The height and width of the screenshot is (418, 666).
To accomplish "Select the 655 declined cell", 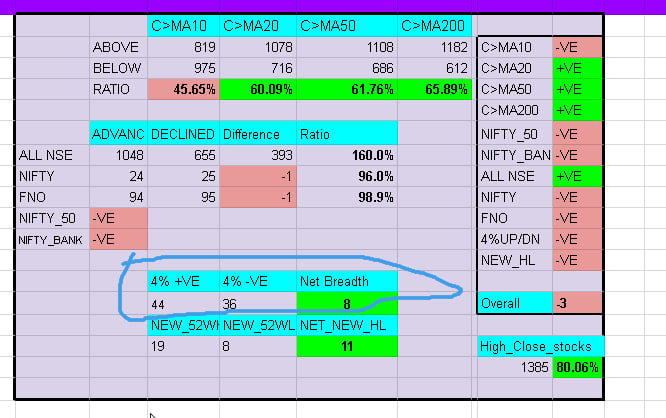I will coord(183,155).
